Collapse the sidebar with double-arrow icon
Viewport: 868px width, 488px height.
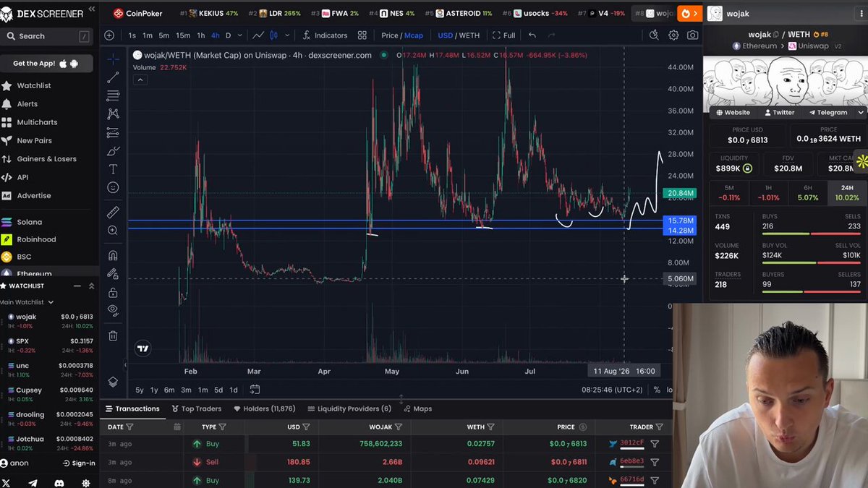[91, 9]
